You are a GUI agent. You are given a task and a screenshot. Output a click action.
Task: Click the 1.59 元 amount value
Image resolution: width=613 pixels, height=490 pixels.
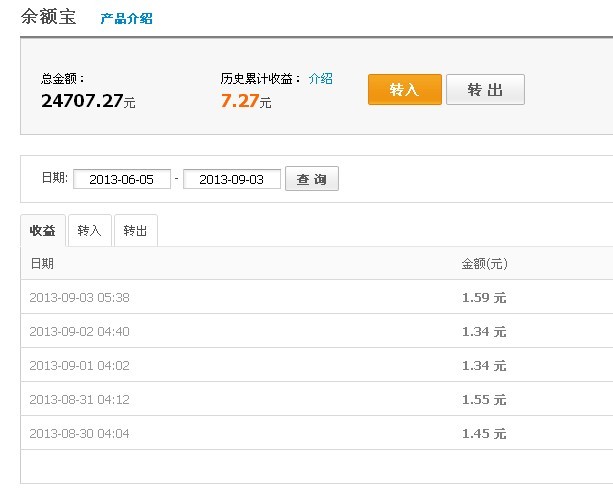tap(484, 298)
